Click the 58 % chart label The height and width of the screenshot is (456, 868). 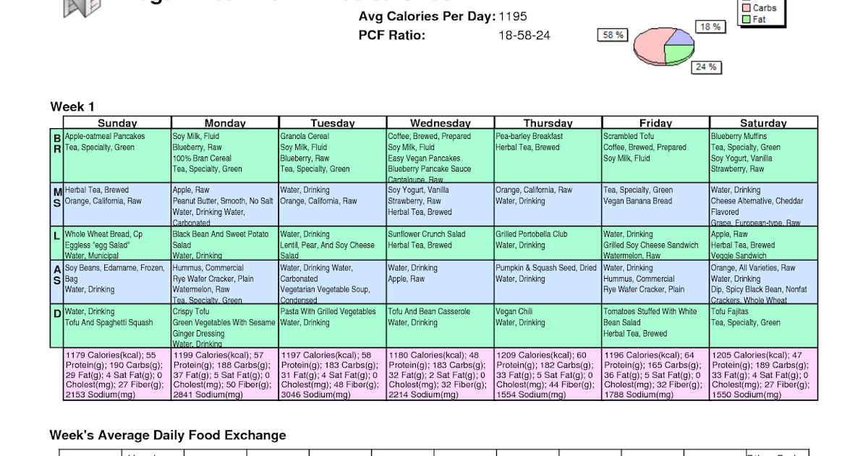(613, 35)
